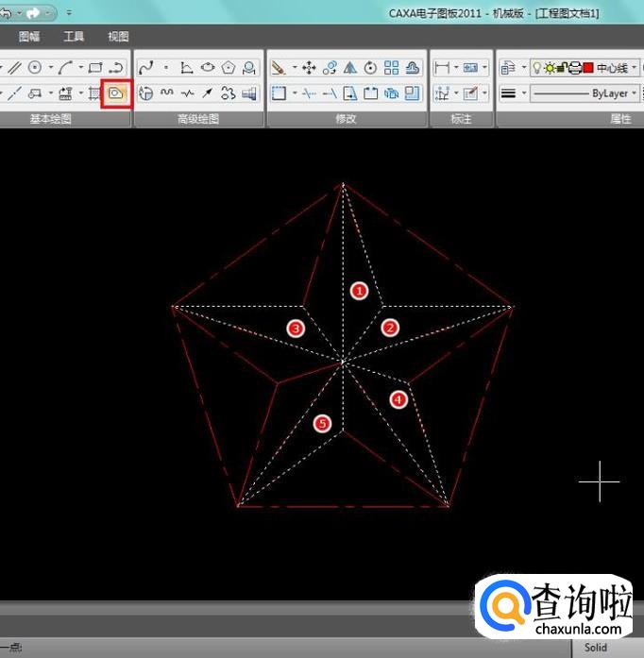
Task: Toggle layer visibility light bulb
Action: [537, 68]
